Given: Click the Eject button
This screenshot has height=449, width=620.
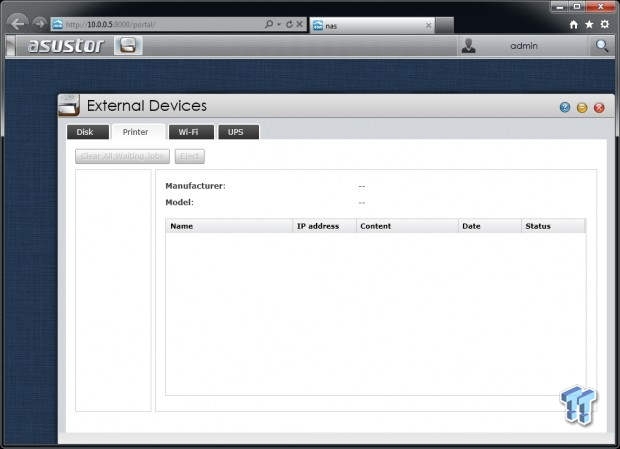Looking at the screenshot, I should tap(190, 156).
